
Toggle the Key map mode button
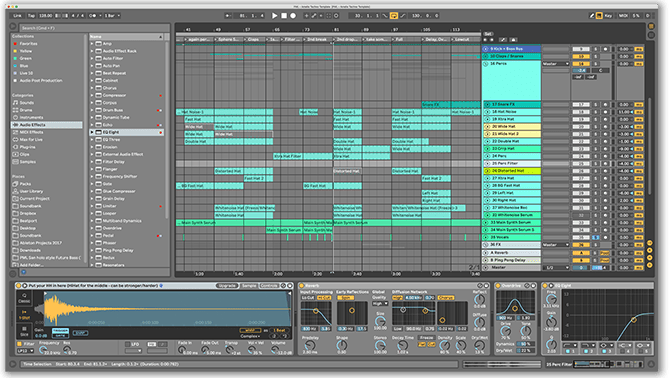[x=608, y=15]
